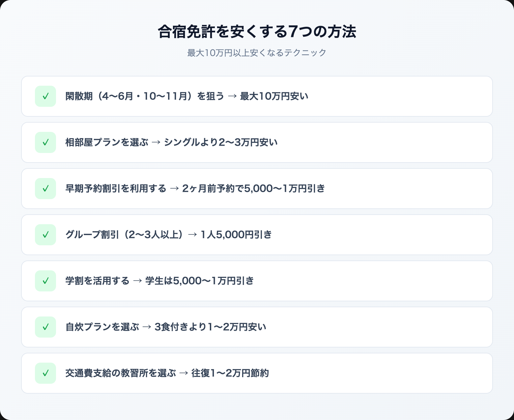
Task: Click the subtitle 最大10万円以上安くなるテクニック
Action: pyautogui.click(x=257, y=53)
